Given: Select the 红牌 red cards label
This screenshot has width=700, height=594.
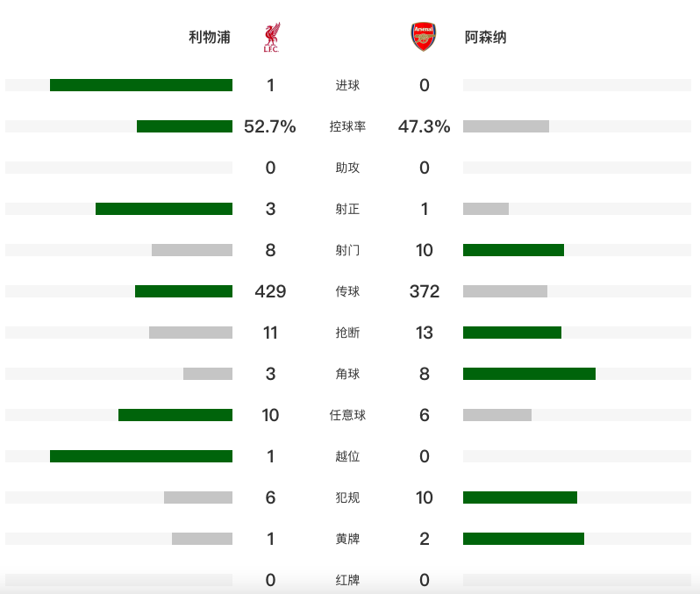Looking at the screenshot, I should 347,580.
